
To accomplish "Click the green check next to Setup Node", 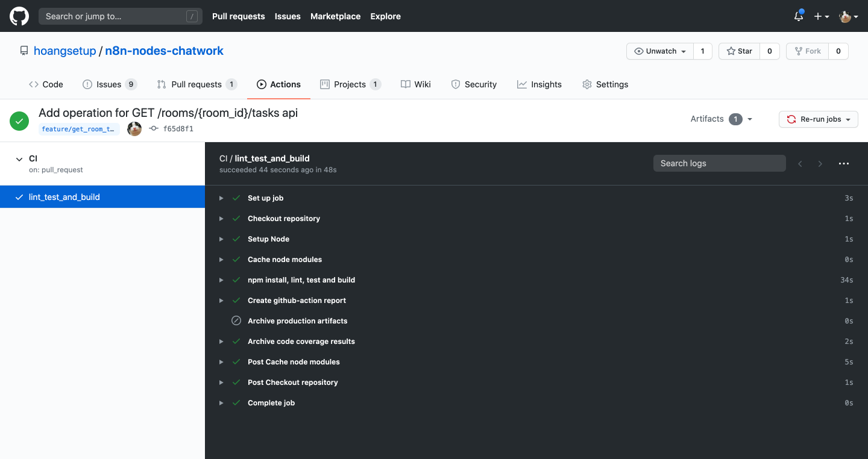I will [236, 239].
